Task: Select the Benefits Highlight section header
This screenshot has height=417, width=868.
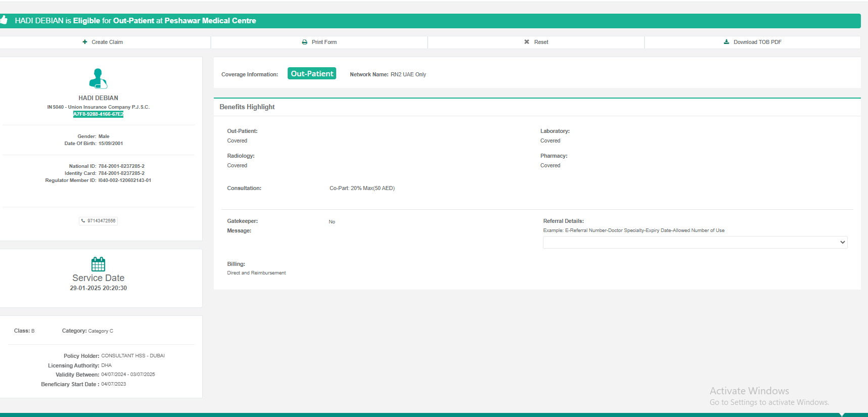Action: point(247,107)
